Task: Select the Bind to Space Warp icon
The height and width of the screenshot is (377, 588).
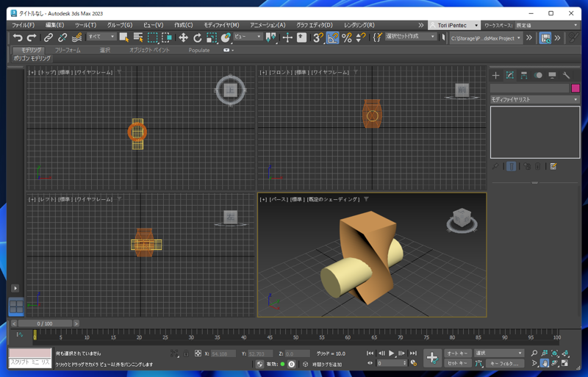Action: [x=77, y=37]
